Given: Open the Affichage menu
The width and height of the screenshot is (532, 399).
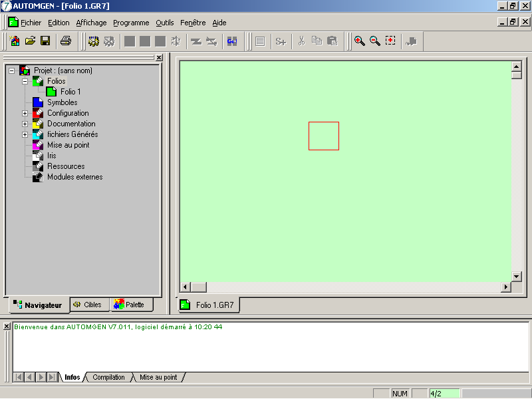Looking at the screenshot, I should click(91, 23).
